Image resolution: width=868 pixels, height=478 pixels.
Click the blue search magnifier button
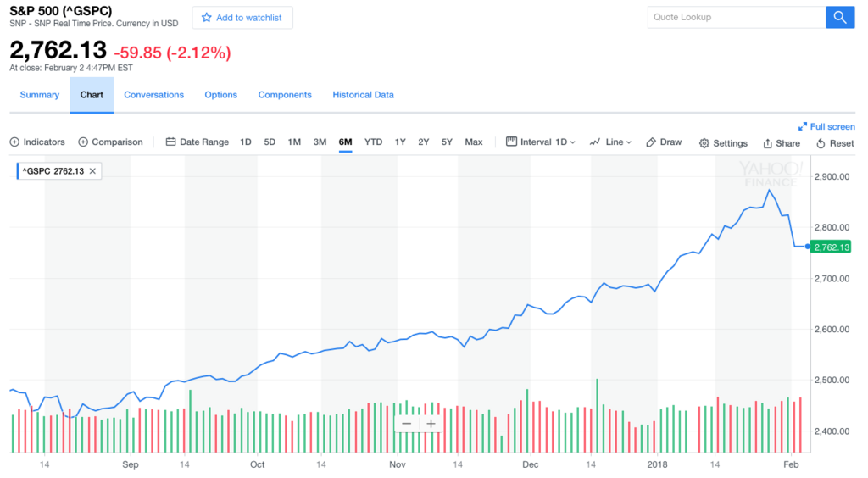840,17
